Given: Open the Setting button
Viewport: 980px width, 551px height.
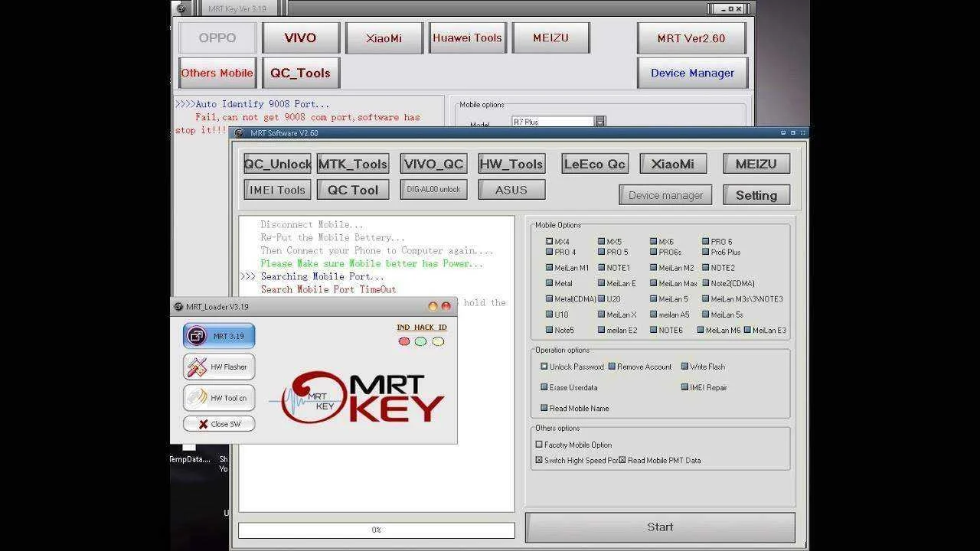Looking at the screenshot, I should click(756, 195).
